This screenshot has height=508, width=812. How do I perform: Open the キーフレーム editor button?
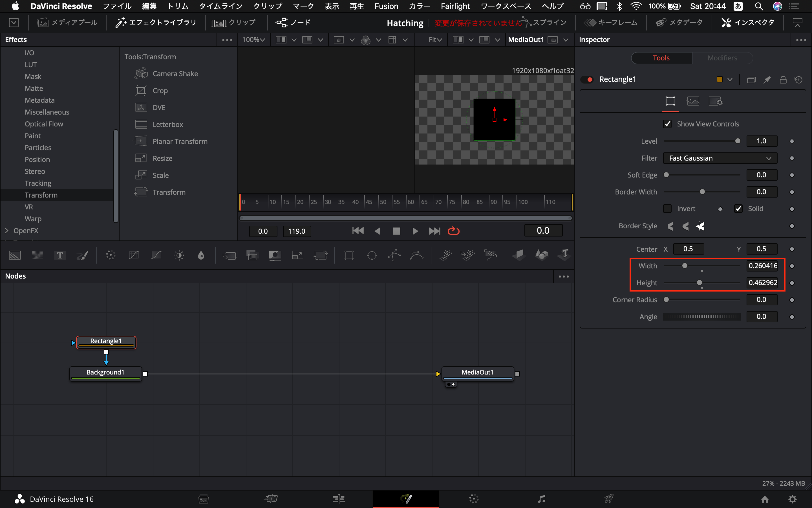click(x=610, y=23)
